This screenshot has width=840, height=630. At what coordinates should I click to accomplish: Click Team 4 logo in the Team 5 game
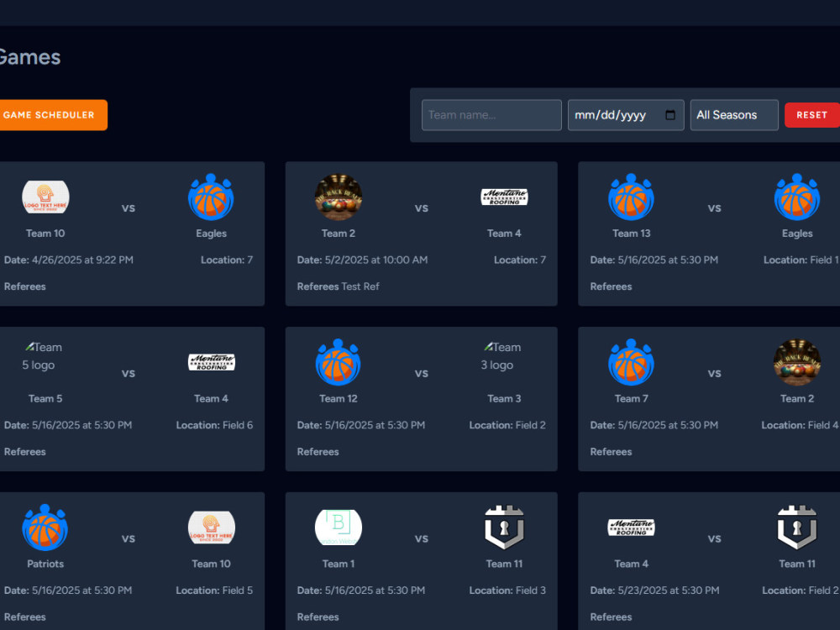(x=211, y=362)
